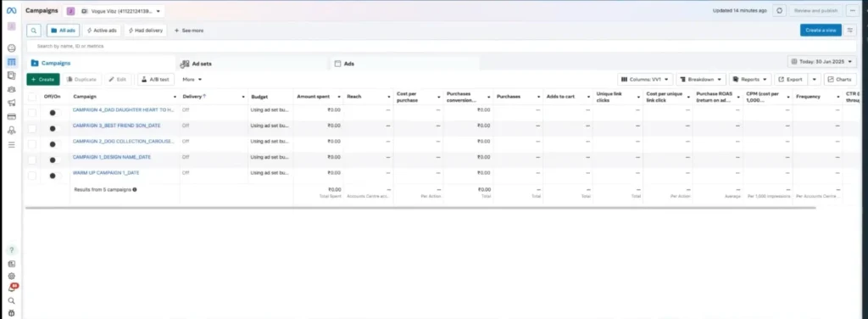
Task: Select checkbox for CAMPAIGN 4_DAD DAUGHTER row
Action: 32,113
